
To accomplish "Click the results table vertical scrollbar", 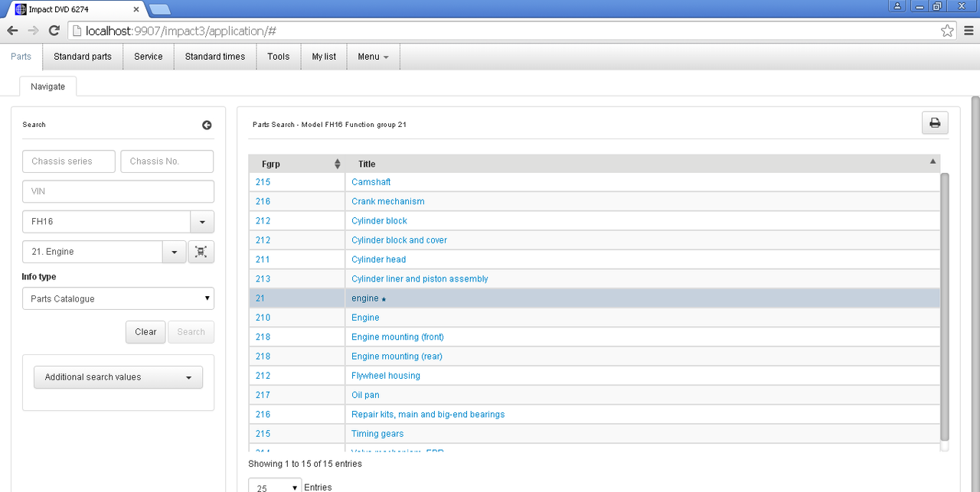I will pos(944,306).
